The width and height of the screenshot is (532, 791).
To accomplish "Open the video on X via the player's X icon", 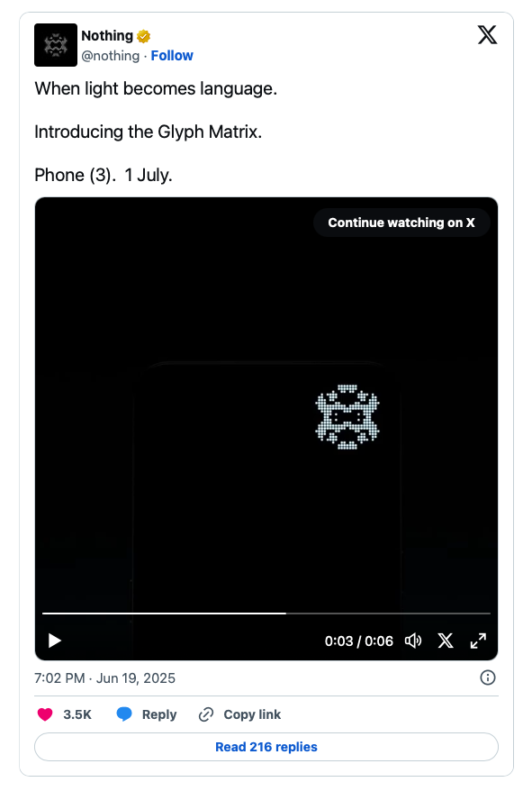I will [446, 641].
